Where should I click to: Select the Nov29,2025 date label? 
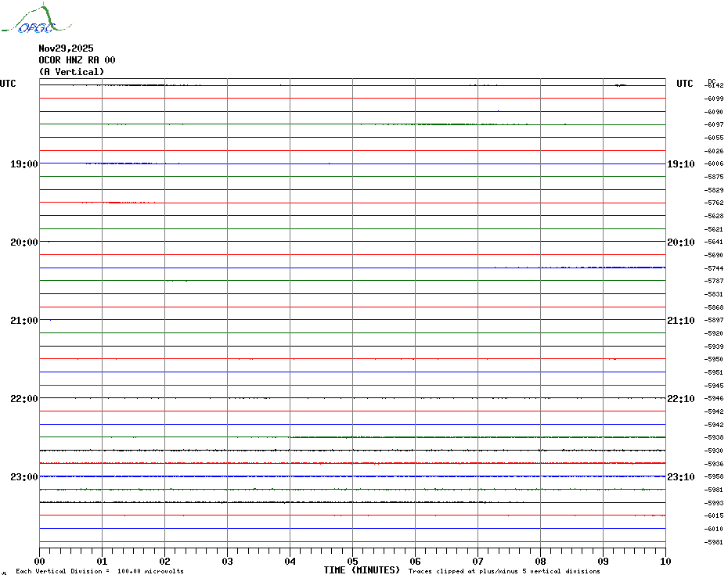click(66, 48)
